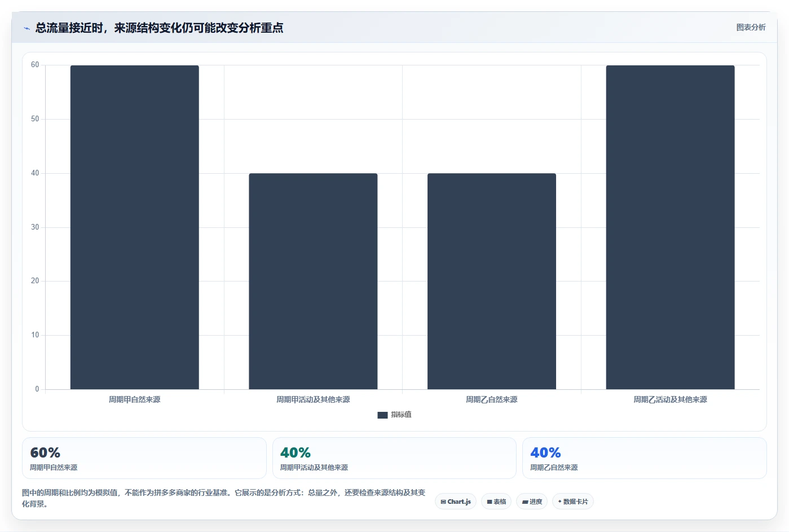The width and height of the screenshot is (789, 532).
Task: Click x-axis label 周期甲活动及其他来源
Action: pos(313,399)
